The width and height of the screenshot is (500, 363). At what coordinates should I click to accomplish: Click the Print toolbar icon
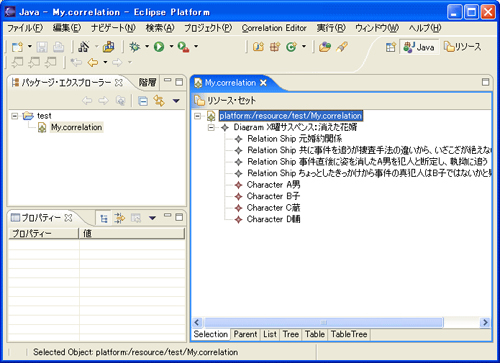(59, 47)
